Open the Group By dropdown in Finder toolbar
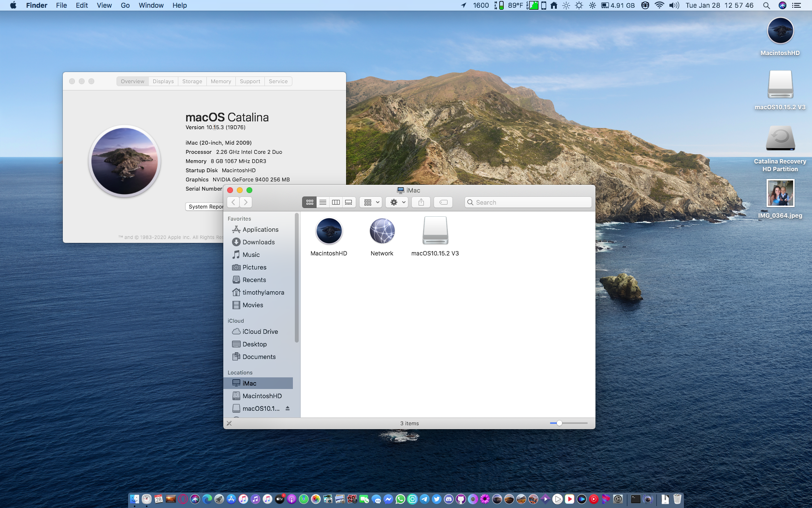The width and height of the screenshot is (812, 508). [371, 202]
